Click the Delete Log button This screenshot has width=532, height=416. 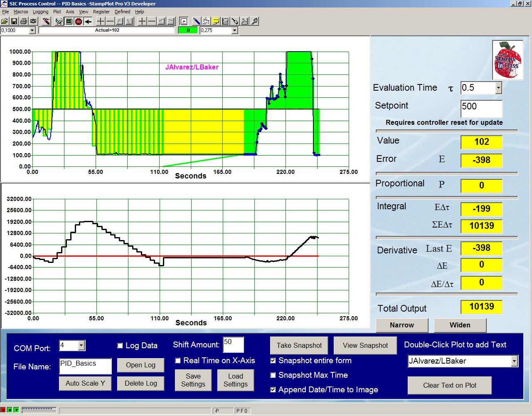[x=140, y=383]
